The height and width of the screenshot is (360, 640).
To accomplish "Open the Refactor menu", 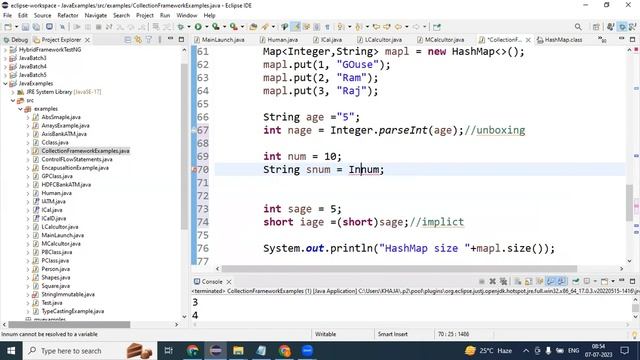I will pos(68,16).
